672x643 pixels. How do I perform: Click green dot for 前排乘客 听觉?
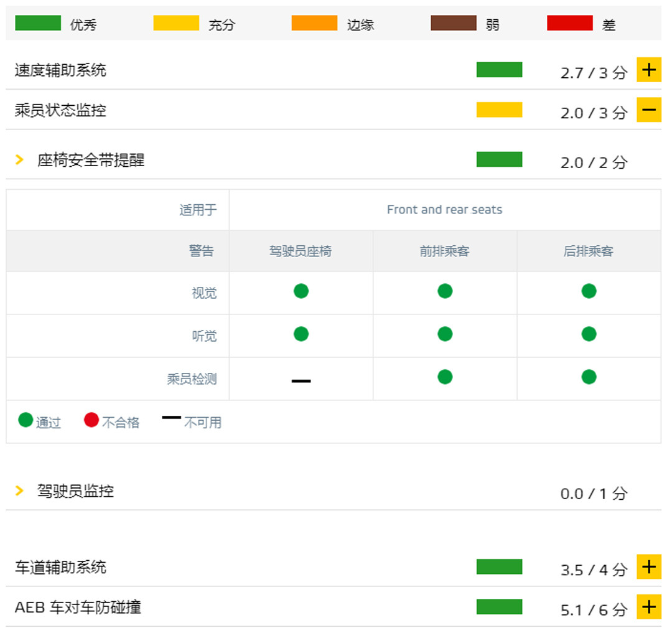point(445,334)
